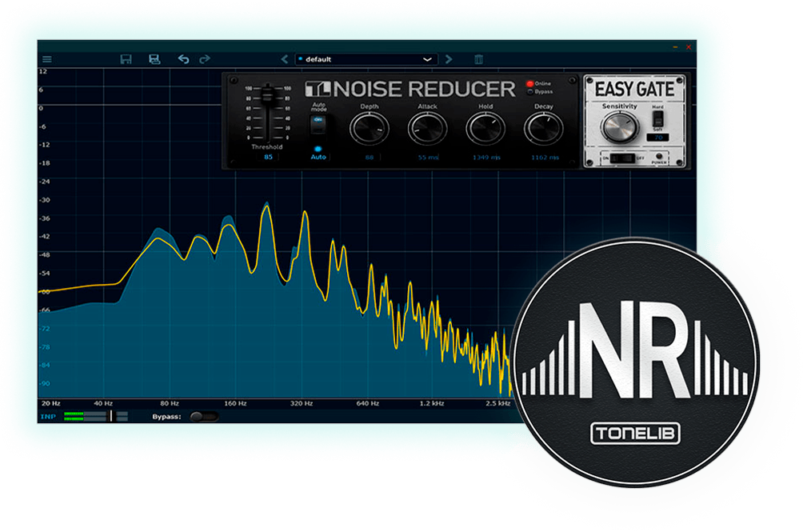Close the plugin window

[x=689, y=47]
